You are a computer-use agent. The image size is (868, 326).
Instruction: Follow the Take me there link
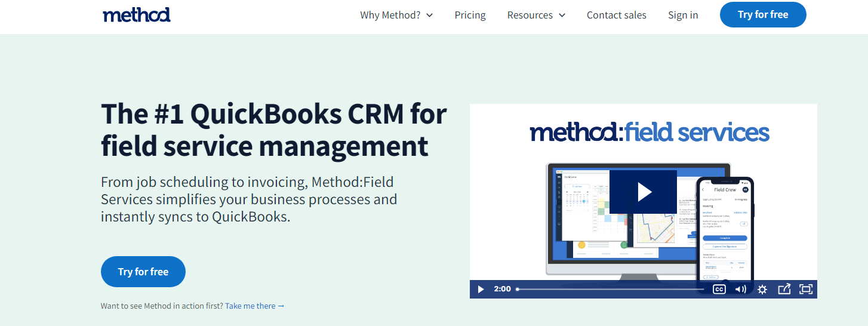[x=255, y=306]
